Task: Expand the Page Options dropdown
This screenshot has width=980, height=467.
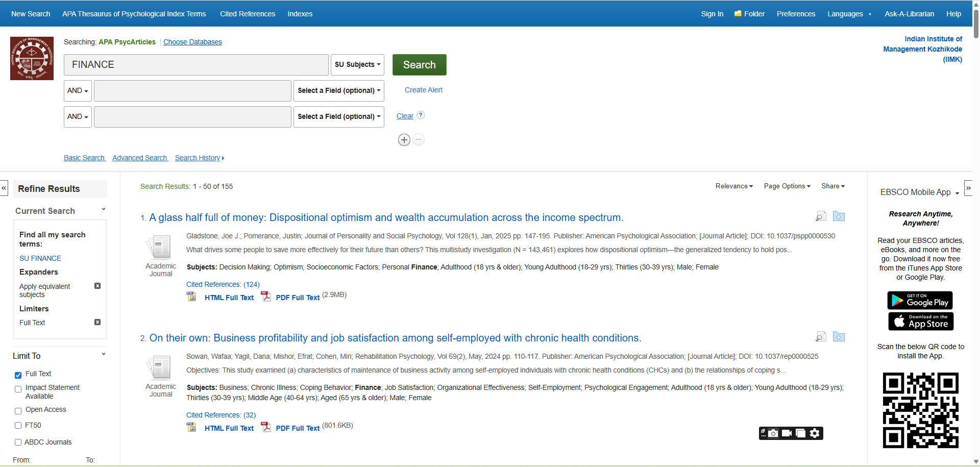Action: 787,186
